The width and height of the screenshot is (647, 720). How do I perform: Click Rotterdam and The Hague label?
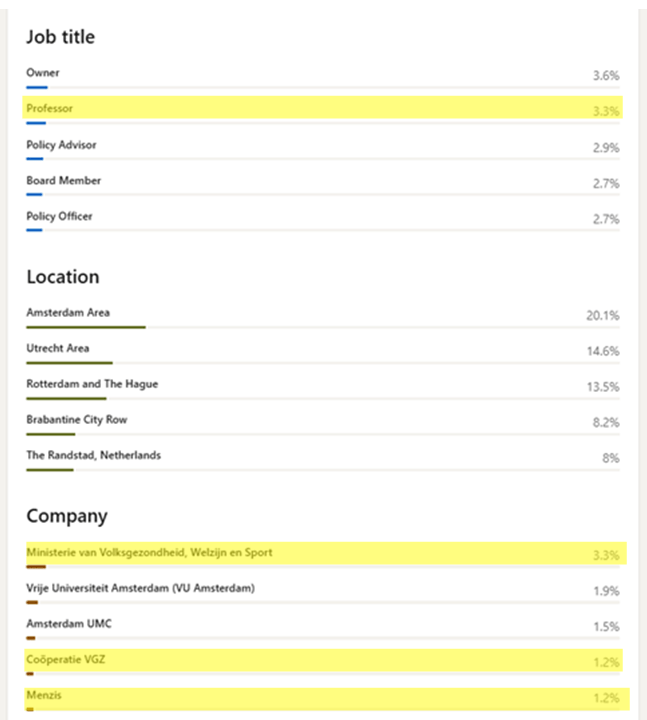point(92,384)
